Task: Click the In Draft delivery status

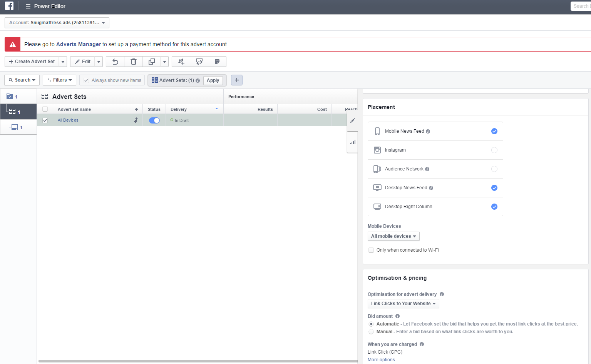Action: click(181, 120)
